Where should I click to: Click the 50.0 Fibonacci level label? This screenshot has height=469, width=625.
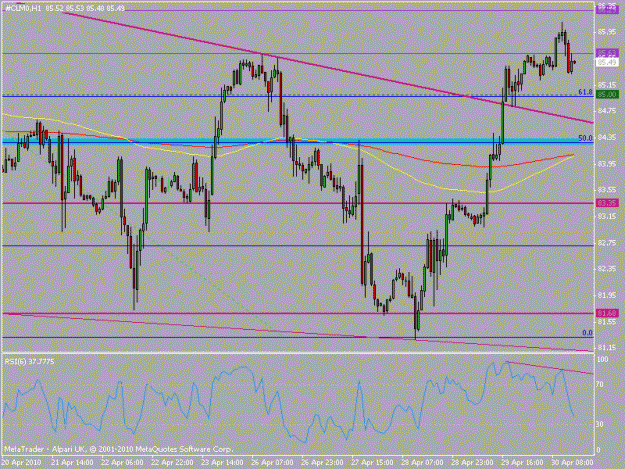click(585, 138)
